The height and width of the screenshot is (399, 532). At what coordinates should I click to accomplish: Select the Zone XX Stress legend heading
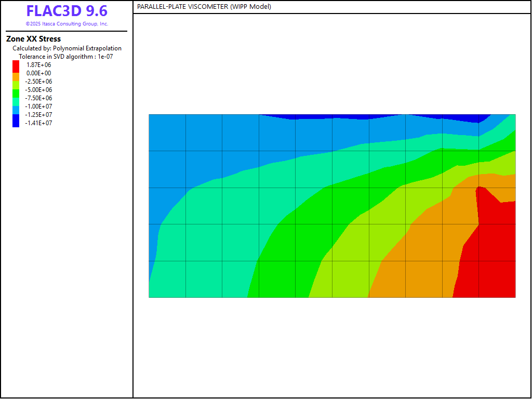33,39
